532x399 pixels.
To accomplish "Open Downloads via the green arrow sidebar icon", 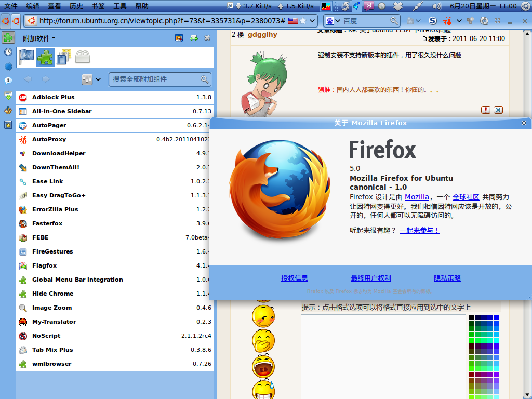I will pos(8,96).
